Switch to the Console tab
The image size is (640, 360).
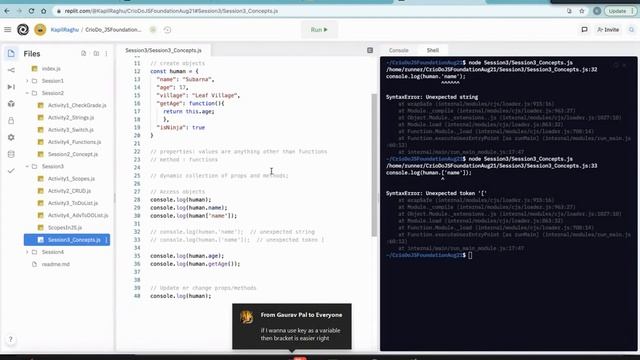point(398,50)
